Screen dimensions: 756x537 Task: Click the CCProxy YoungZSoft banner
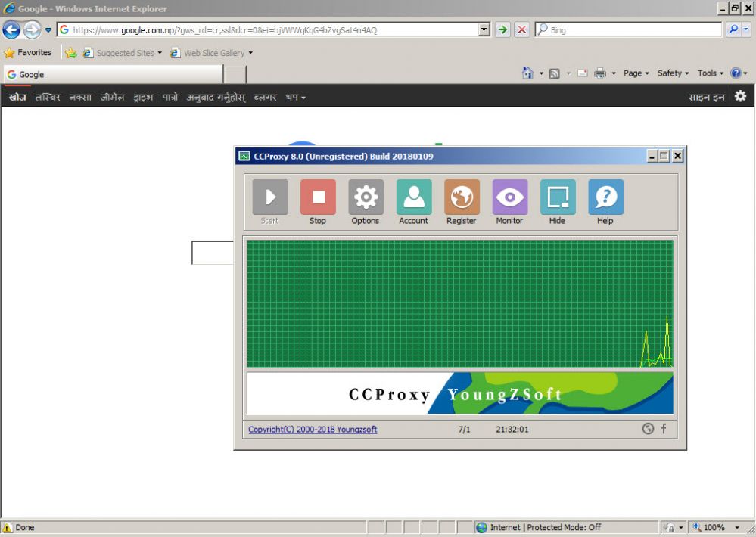coord(460,393)
